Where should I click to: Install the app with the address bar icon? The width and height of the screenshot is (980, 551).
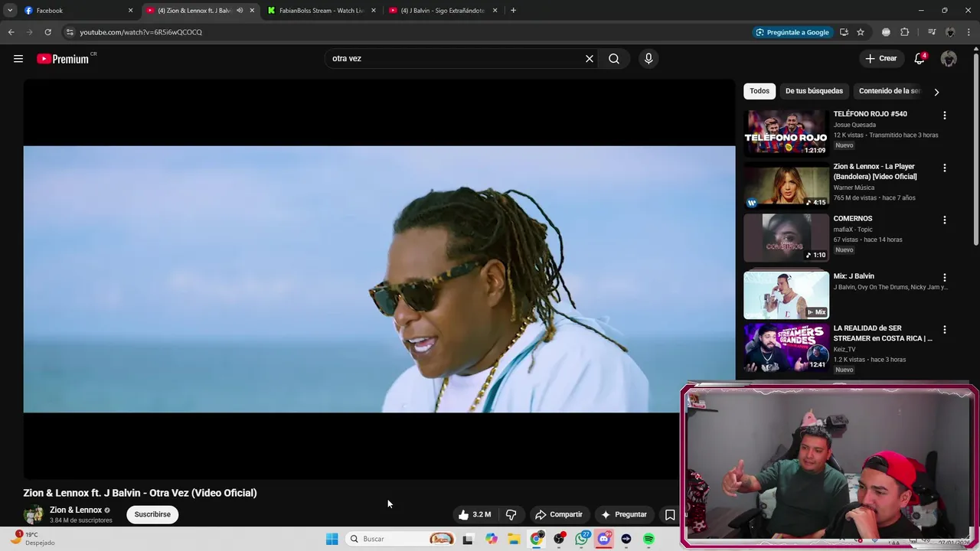click(844, 32)
